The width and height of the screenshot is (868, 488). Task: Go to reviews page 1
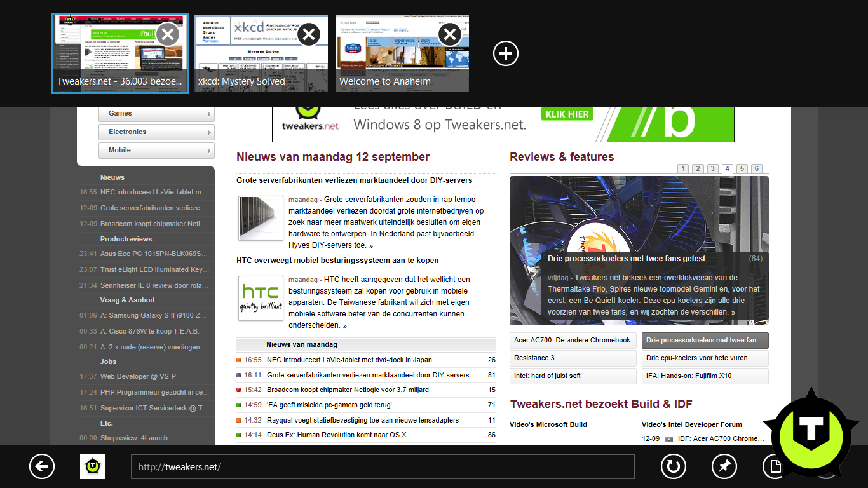pos(683,168)
